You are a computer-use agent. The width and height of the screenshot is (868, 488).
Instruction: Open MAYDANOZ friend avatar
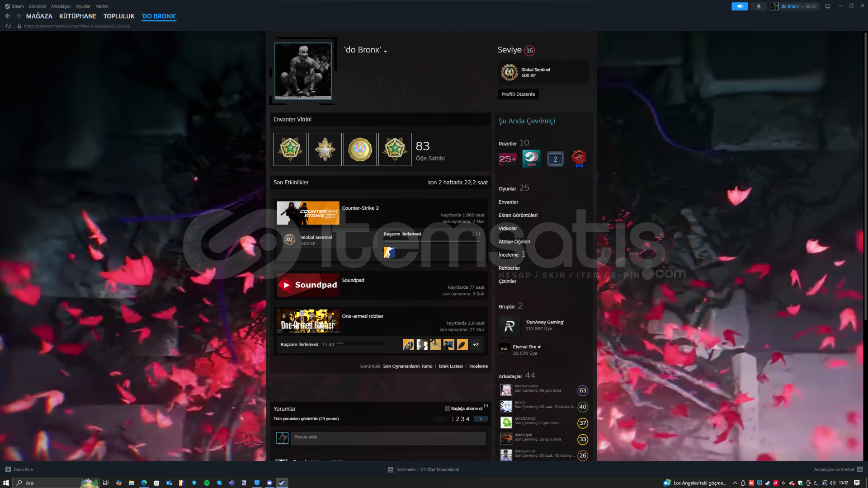tap(506, 422)
